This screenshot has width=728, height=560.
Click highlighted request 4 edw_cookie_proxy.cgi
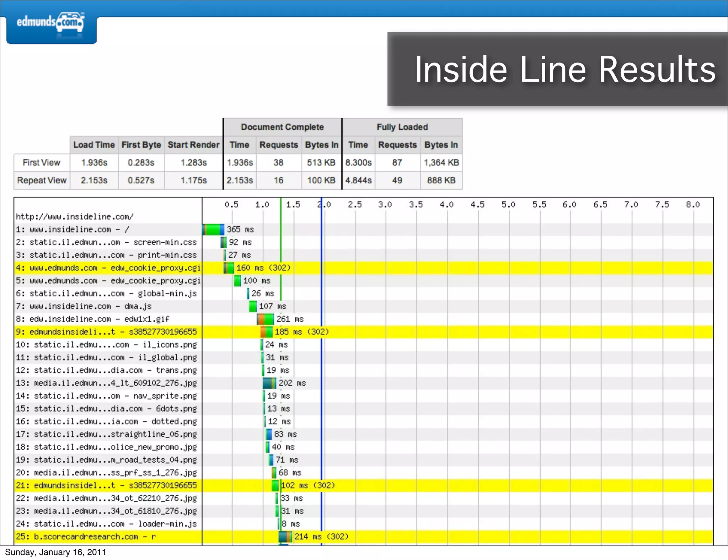pos(363,268)
